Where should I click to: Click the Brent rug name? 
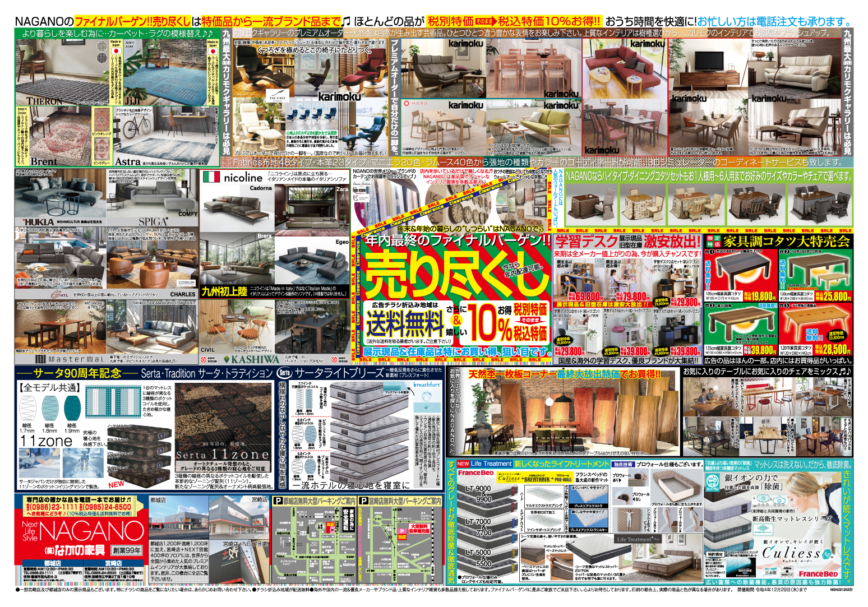click(x=44, y=161)
